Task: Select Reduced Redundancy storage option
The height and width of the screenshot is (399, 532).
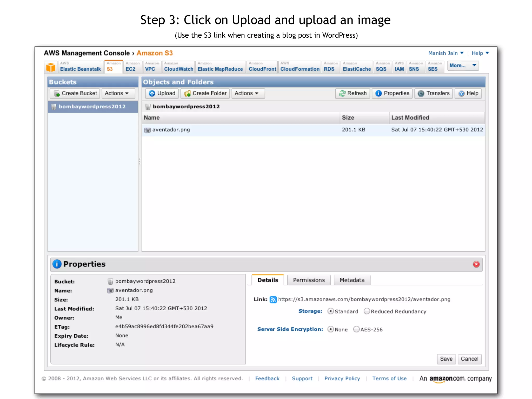Action: tap(367, 311)
